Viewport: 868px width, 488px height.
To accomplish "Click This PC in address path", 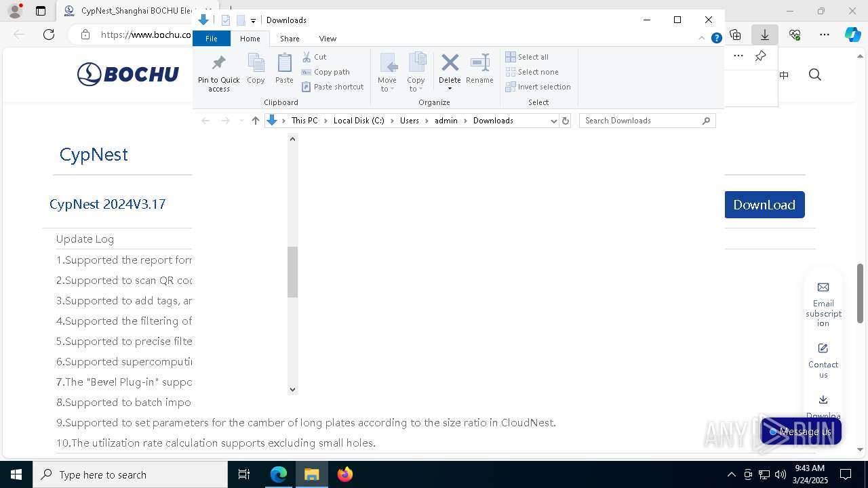I will pos(304,121).
